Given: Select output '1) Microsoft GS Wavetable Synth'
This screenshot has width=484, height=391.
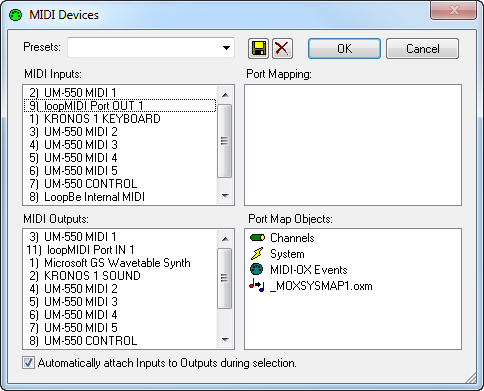Looking at the screenshot, I should [120, 263].
